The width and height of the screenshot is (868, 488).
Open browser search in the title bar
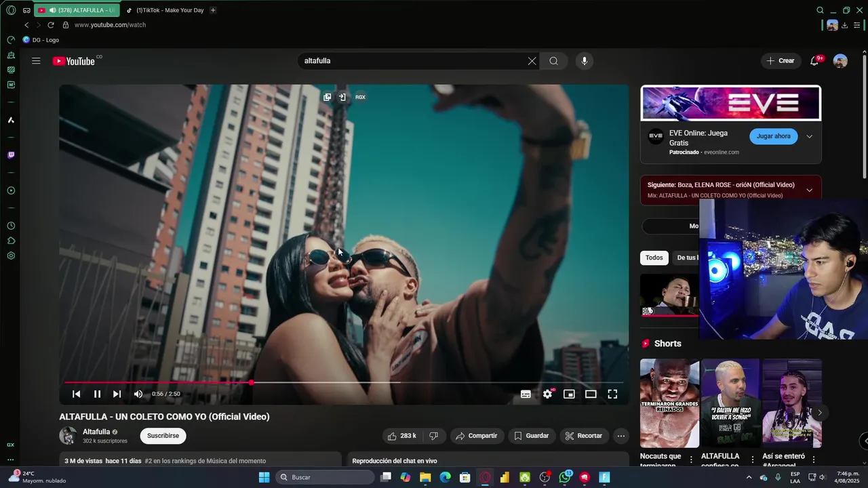(x=820, y=10)
